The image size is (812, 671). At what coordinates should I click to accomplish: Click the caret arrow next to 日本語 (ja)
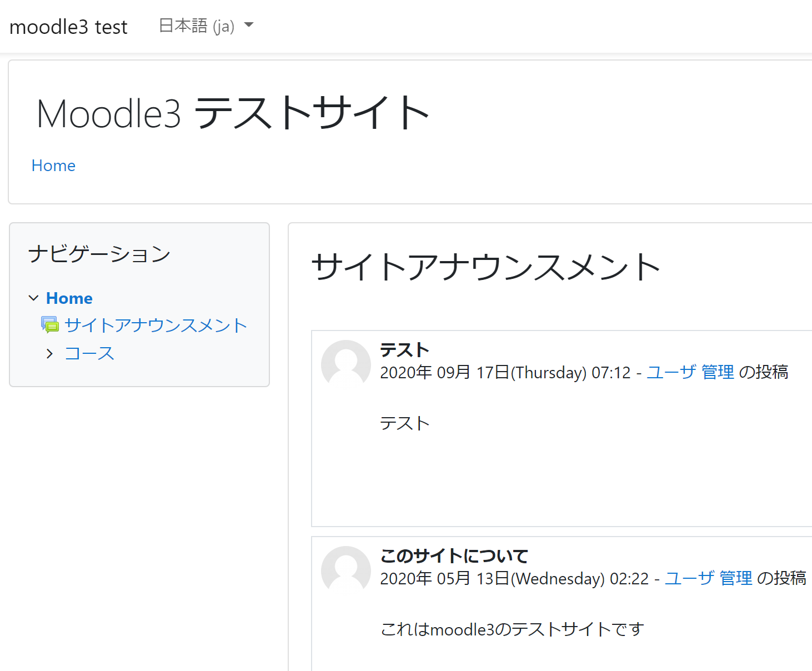point(249,25)
